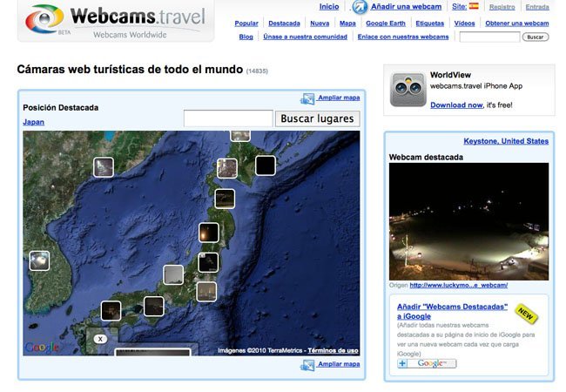Focus the site search box near Buscar
Viewport: 566px width, 392px height.
tap(489, 37)
